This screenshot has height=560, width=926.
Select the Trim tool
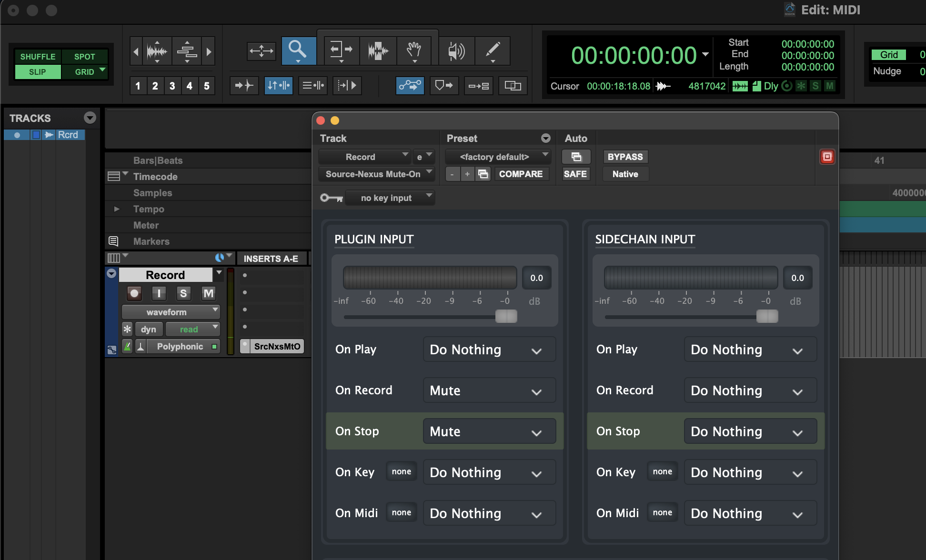pos(341,50)
